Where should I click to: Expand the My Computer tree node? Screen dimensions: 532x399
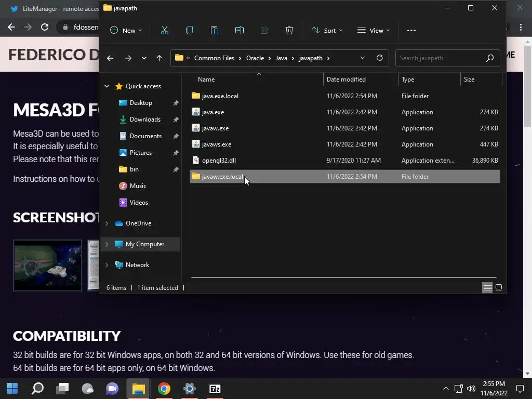pos(107,244)
